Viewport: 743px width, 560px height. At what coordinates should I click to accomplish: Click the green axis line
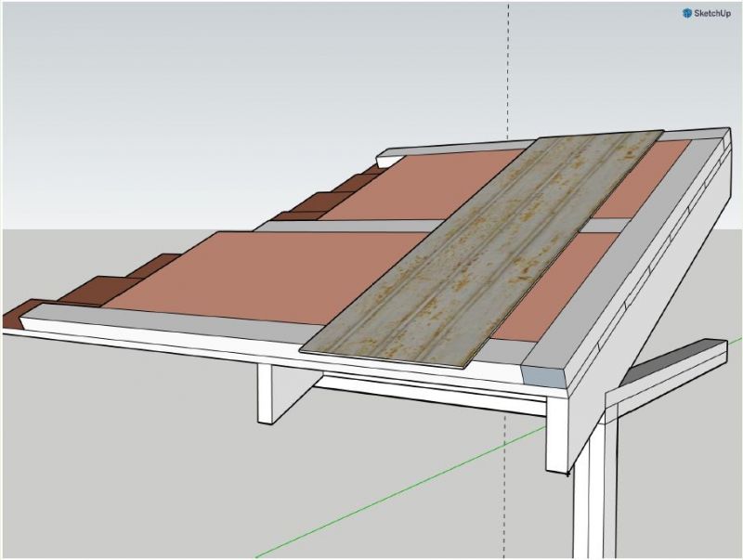(x=401, y=492)
